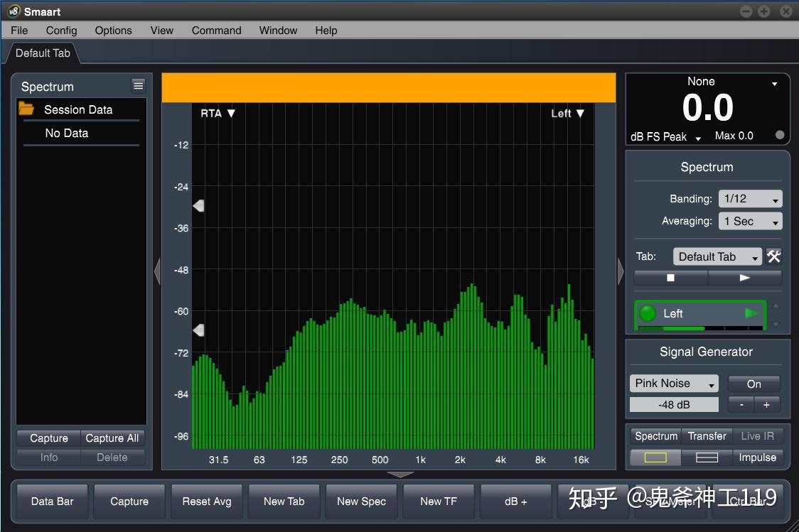The height and width of the screenshot is (532, 799).
Task: Open tab settings with the tools icon
Action: [x=773, y=256]
